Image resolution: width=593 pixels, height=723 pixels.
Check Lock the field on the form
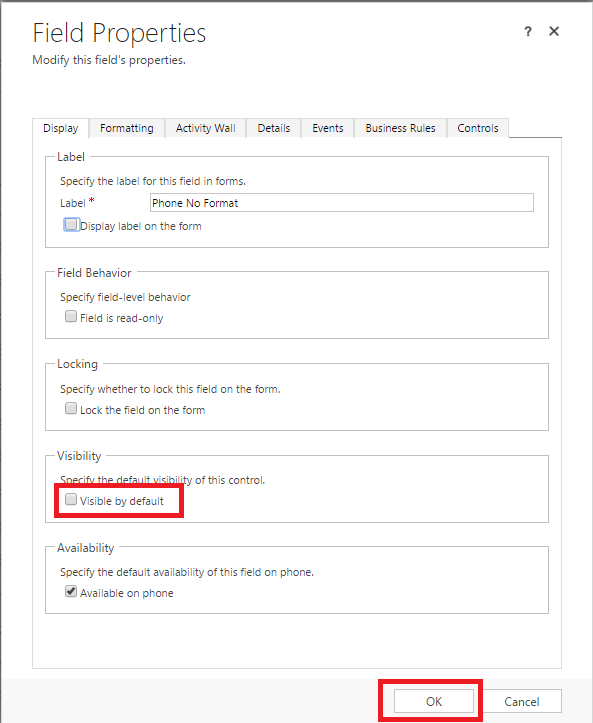pyautogui.click(x=71, y=408)
